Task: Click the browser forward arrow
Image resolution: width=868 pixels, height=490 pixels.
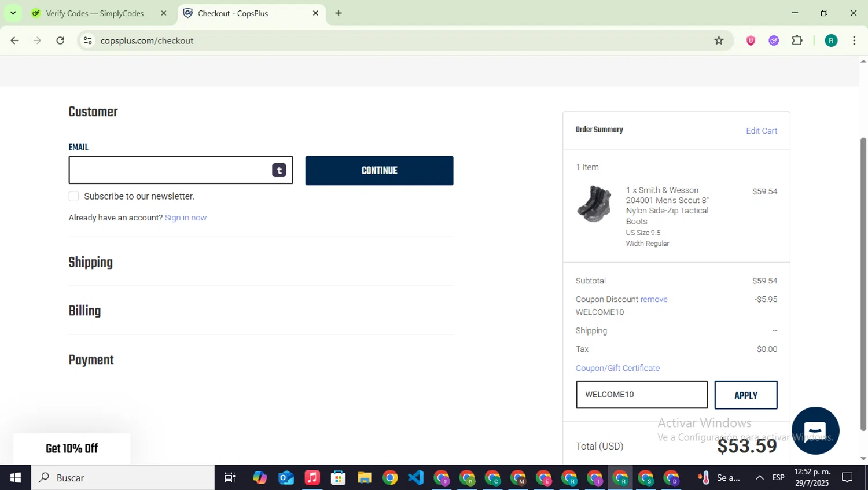Action: [37, 40]
